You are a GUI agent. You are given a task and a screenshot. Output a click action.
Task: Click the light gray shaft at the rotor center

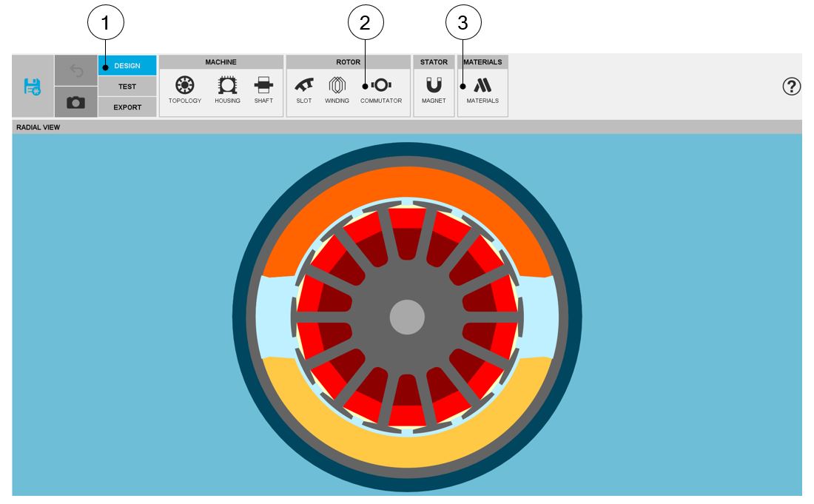coord(407,317)
